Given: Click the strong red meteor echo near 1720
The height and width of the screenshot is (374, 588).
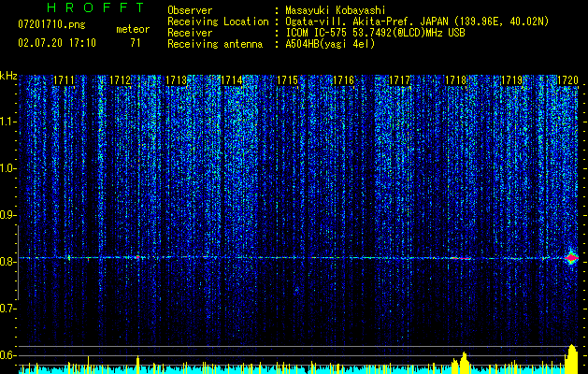Looking at the screenshot, I should pos(571,258).
